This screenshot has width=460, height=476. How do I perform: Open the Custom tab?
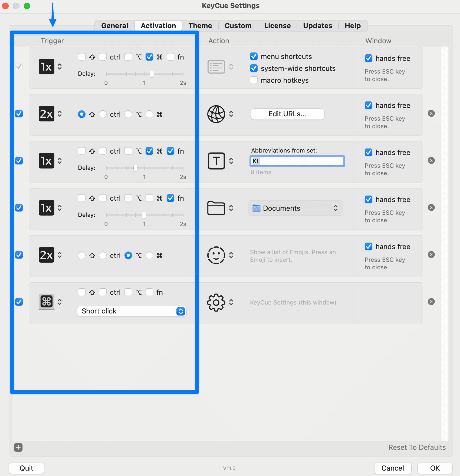[238, 26]
